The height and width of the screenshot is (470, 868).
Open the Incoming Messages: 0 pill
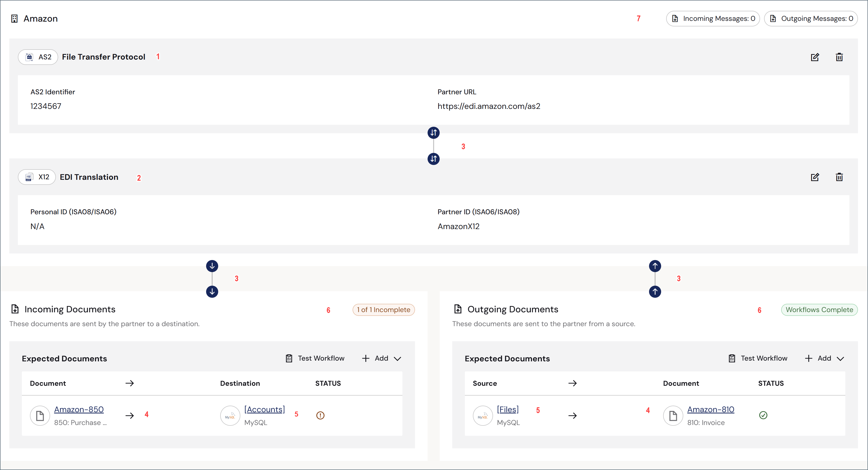[x=713, y=19]
